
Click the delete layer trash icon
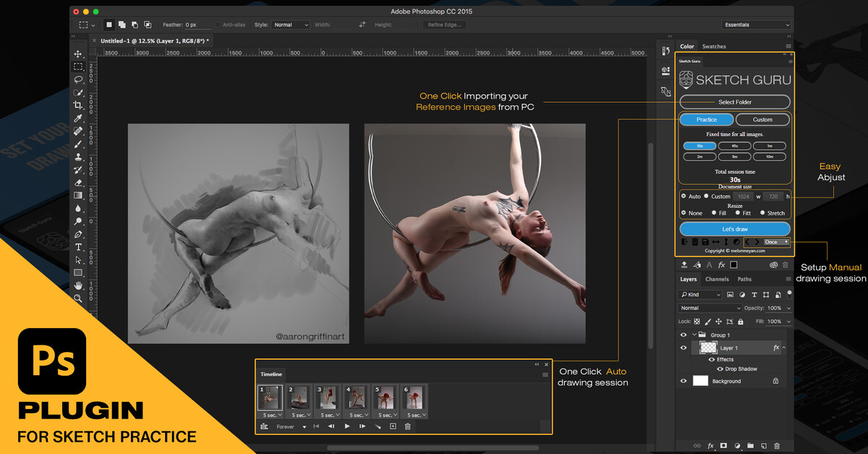point(777,446)
